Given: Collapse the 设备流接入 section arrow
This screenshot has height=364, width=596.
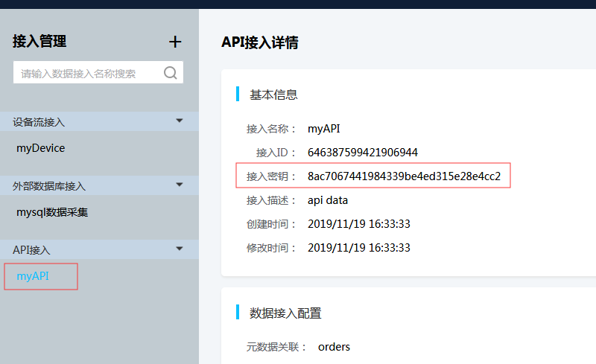Looking at the screenshot, I should click(180, 121).
